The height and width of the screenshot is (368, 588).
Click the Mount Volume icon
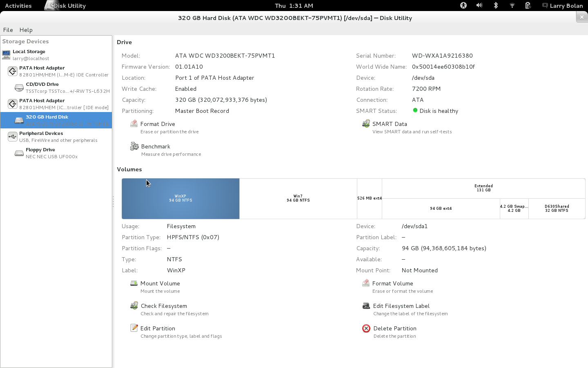(134, 283)
